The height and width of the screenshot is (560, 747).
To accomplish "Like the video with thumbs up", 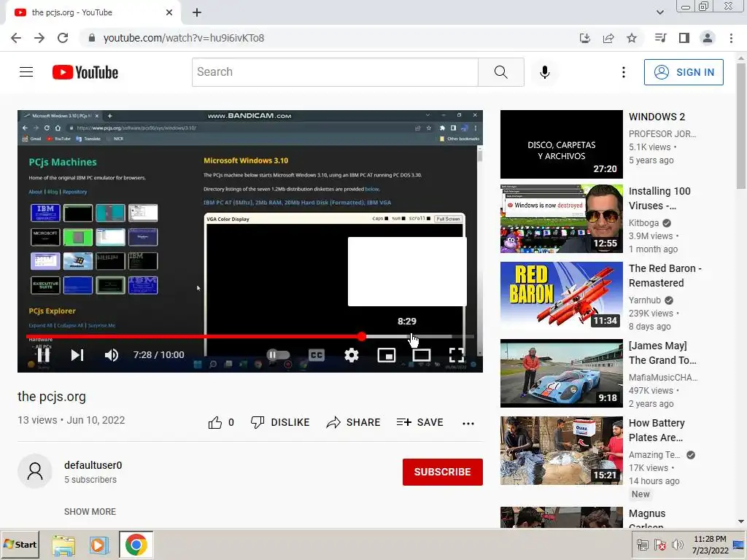I will click(x=220, y=422).
